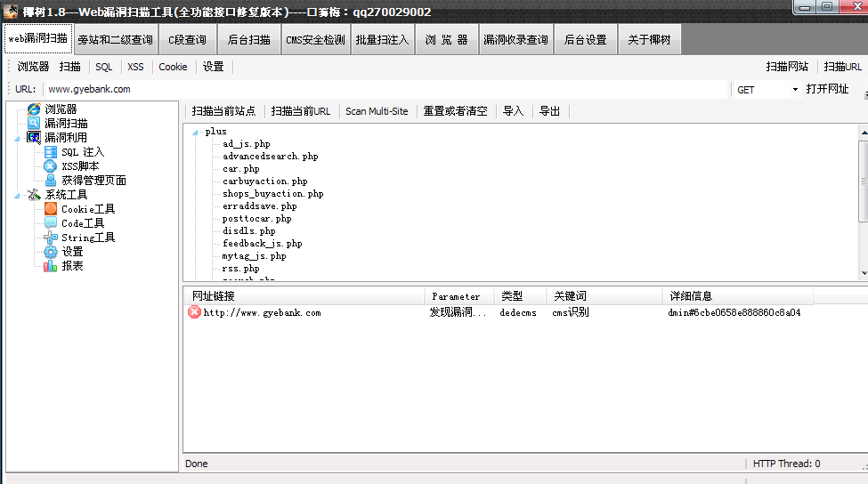Screen dimensions: 868x484
Task: Click the URL input field
Action: 385,89
